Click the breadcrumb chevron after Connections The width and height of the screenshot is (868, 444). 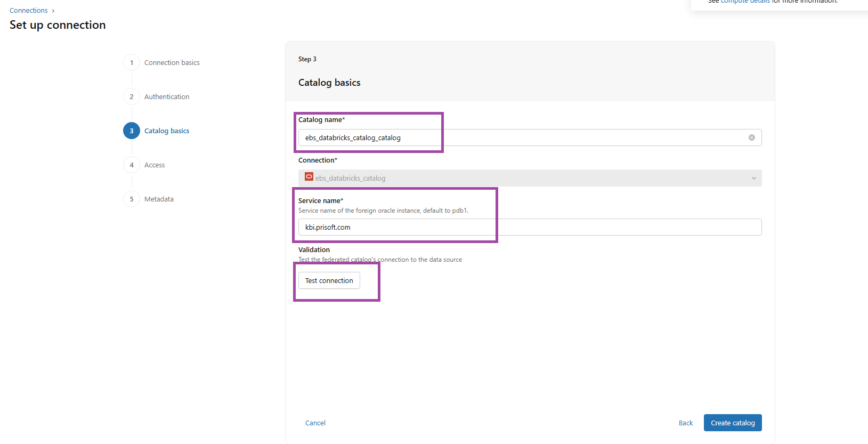pos(53,11)
